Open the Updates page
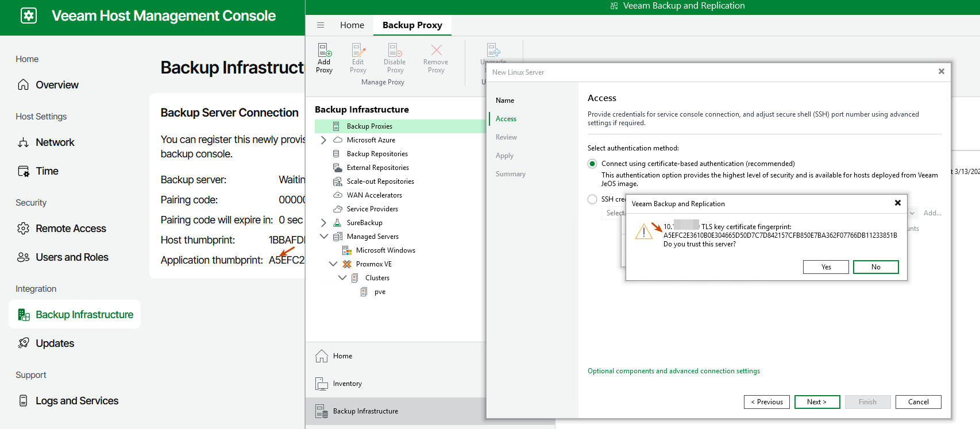This screenshot has height=429, width=980. [46, 343]
